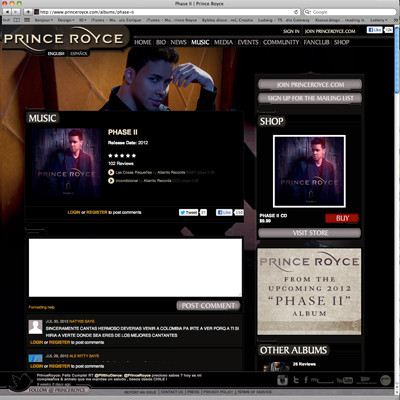Open the Instagram icon in the footer
Image resolution: width=400 pixels, height=400 pixels.
click(283, 380)
